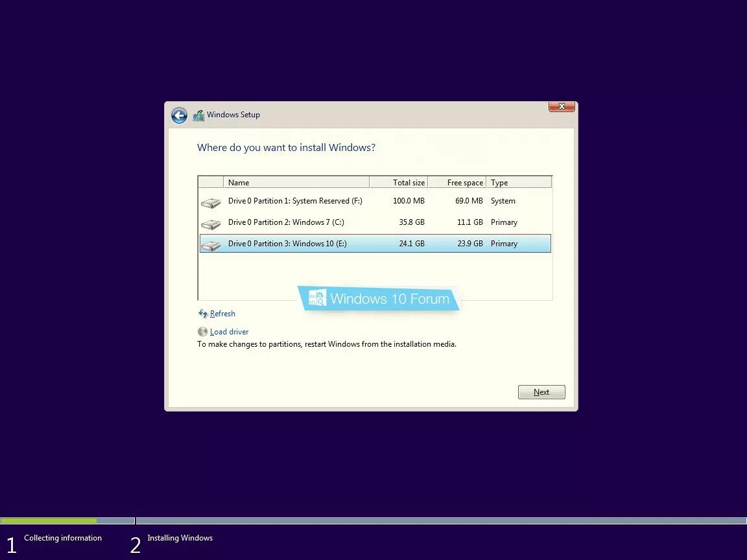Image resolution: width=747 pixels, height=560 pixels.
Task: Close the Windows Setup dialog
Action: click(x=562, y=106)
